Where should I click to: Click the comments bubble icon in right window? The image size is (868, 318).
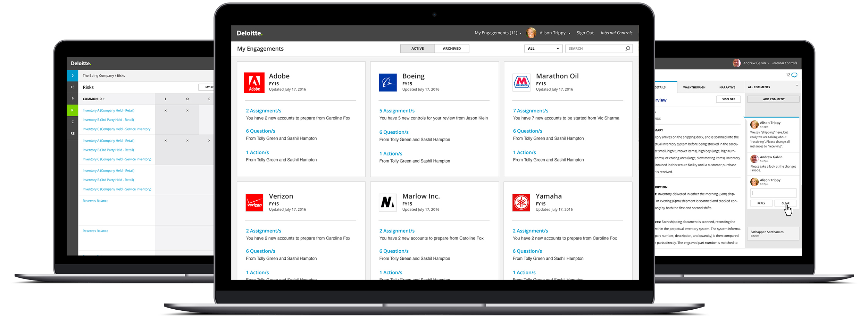click(x=794, y=75)
